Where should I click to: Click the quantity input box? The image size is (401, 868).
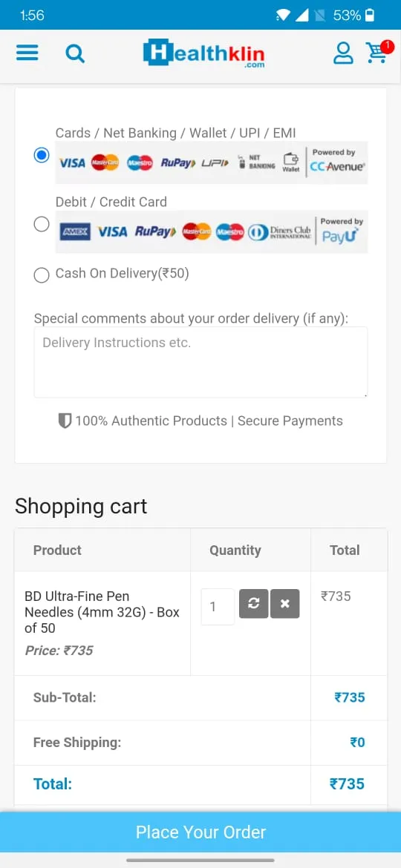point(218,607)
